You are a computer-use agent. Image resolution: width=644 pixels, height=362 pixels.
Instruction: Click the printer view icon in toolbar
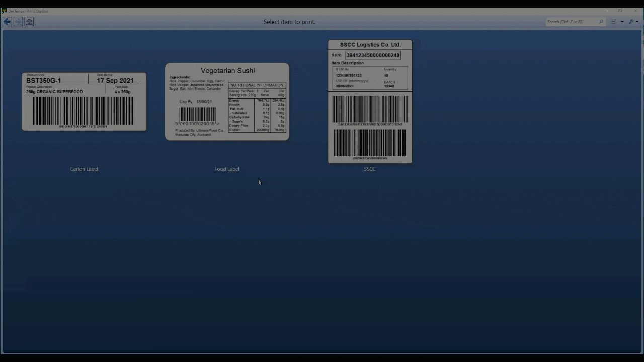click(x=613, y=22)
